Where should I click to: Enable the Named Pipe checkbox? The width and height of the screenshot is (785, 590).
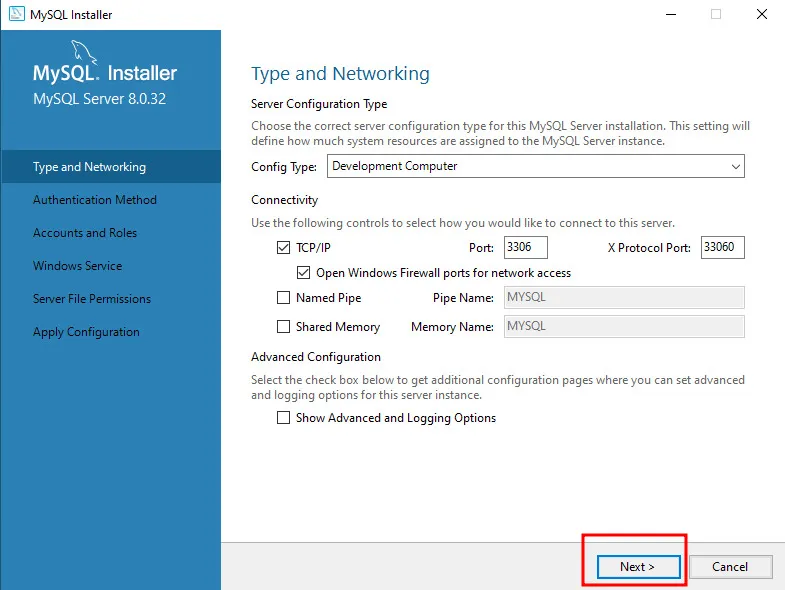[283, 298]
